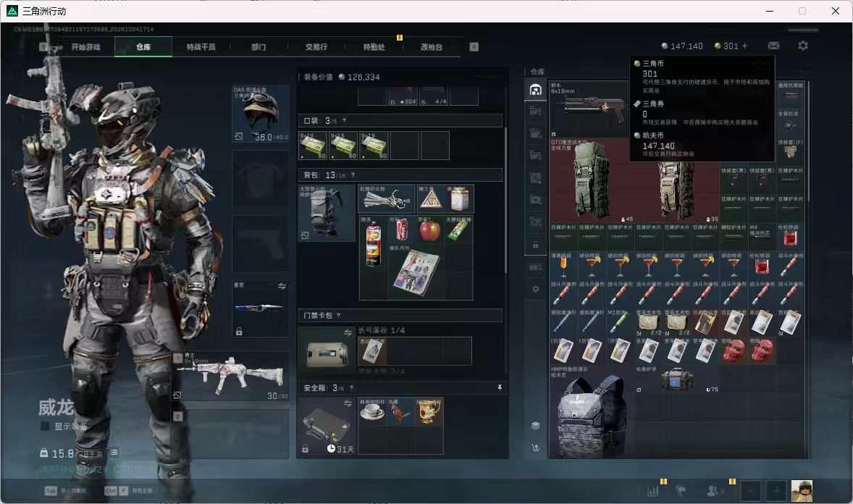This screenshot has width=853, height=504.
Task: Swap the key card case using its arrows
Action: click(x=348, y=332)
